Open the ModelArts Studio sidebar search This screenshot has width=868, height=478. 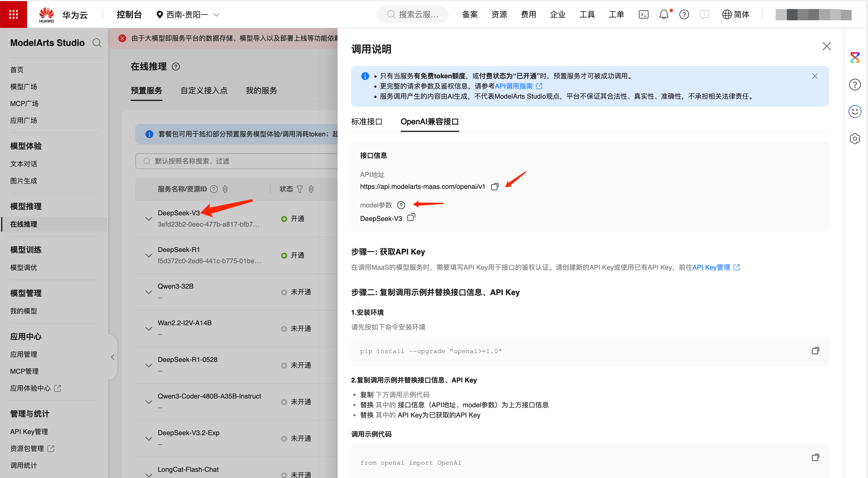pos(97,43)
